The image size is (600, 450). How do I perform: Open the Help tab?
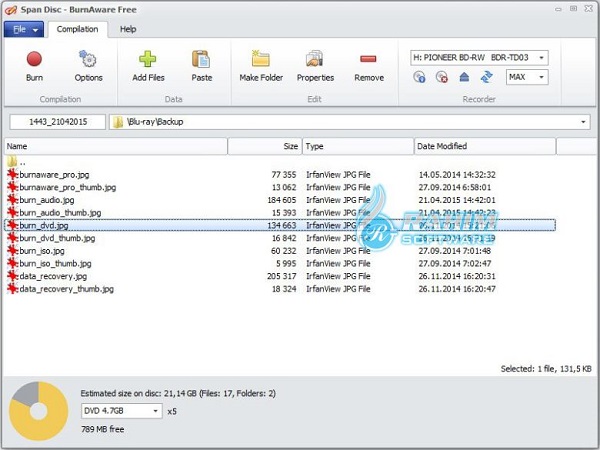pos(128,29)
